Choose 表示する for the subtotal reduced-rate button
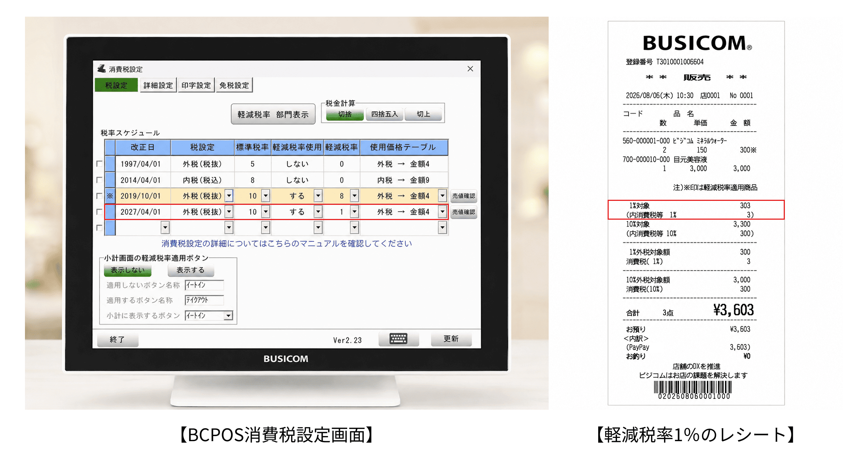This screenshot has width=868, height=456. [191, 270]
